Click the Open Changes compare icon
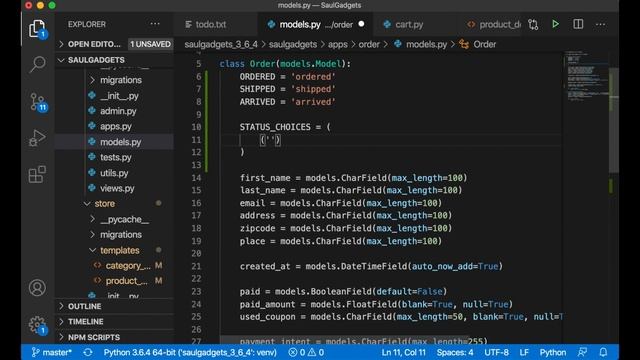 (x=533, y=24)
